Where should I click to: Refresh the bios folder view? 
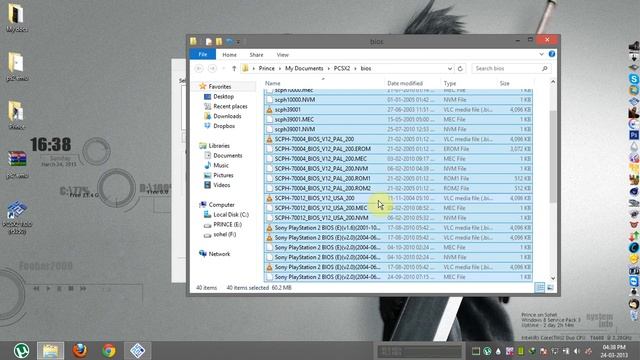460,69
